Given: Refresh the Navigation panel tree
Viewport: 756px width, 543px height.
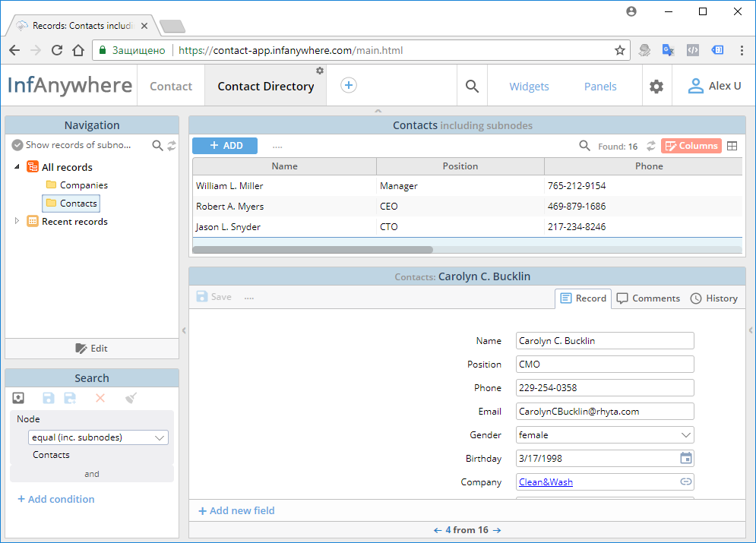Looking at the screenshot, I should tap(172, 146).
